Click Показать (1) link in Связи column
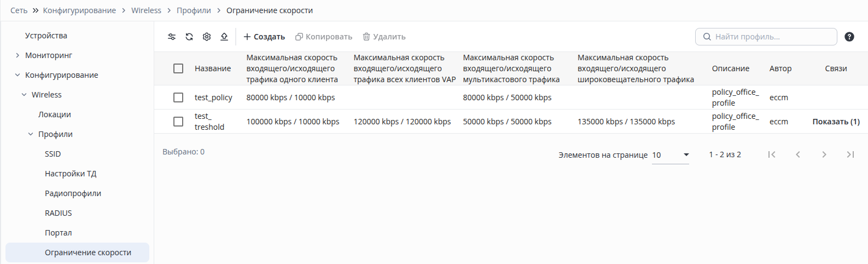The width and height of the screenshot is (868, 264). 836,122
